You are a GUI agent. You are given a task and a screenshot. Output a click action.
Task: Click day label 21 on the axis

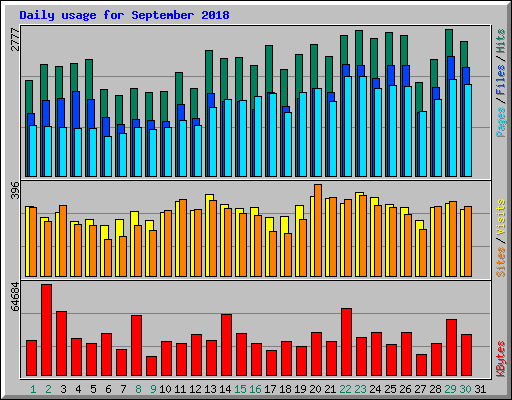tap(330, 389)
